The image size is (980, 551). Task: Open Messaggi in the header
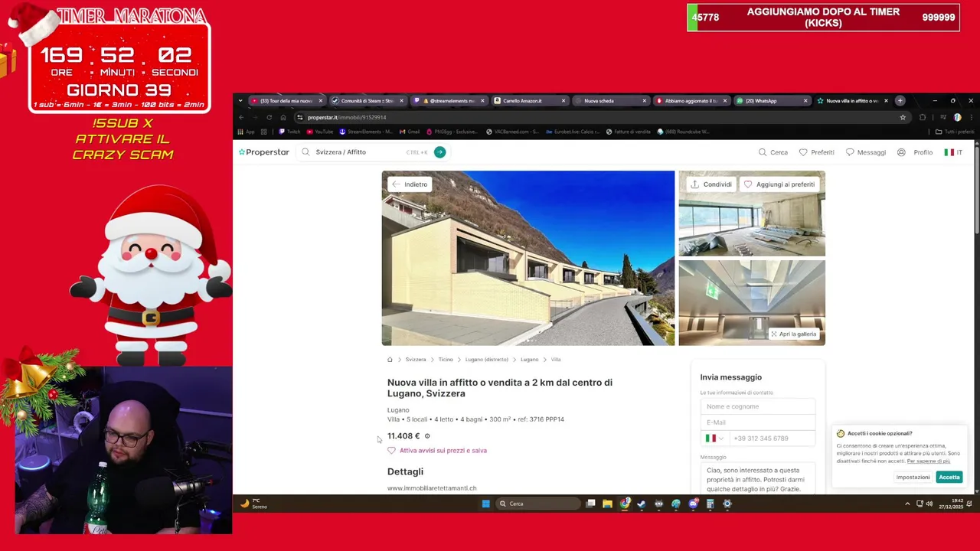point(866,152)
